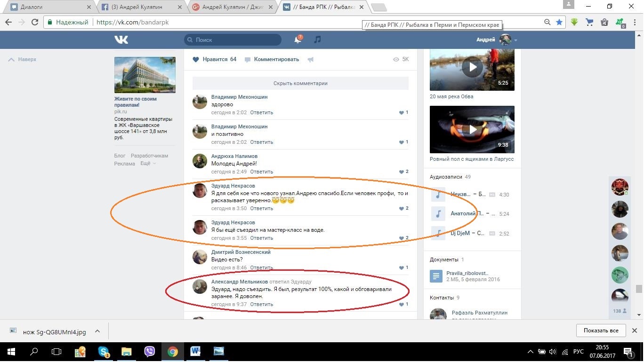Click the share megaphone icon
The width and height of the screenshot is (644, 362).
pos(311,60)
